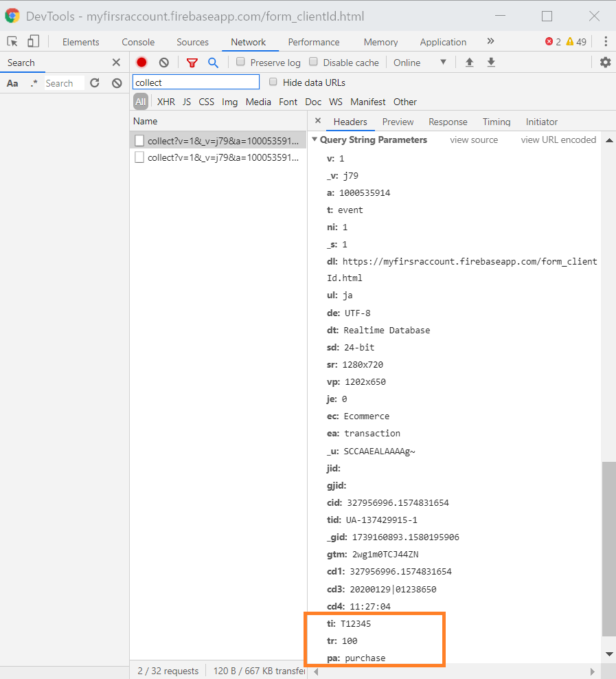Viewport: 616px width, 679px height.
Task: Click the view source link
Action: pyautogui.click(x=474, y=140)
